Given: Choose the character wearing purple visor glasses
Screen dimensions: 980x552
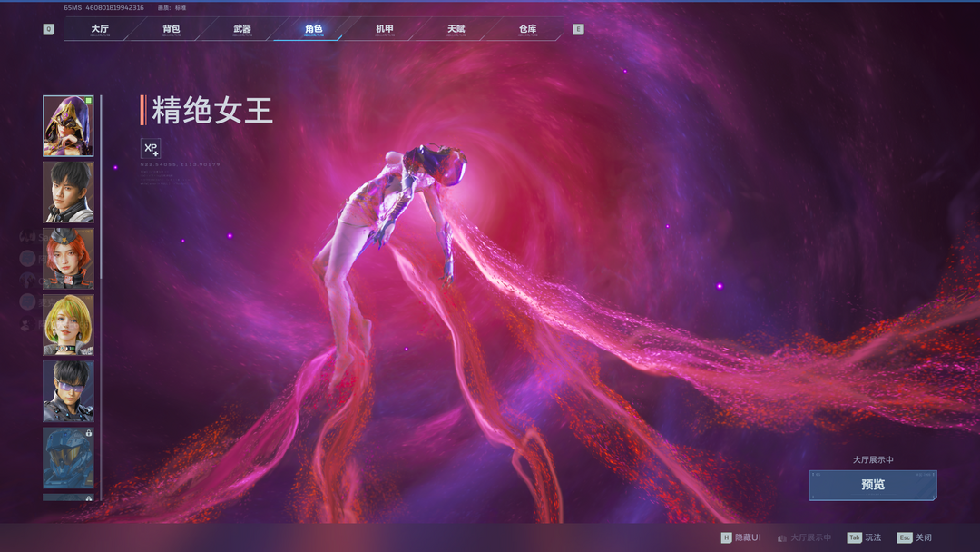Looking at the screenshot, I should [x=68, y=391].
